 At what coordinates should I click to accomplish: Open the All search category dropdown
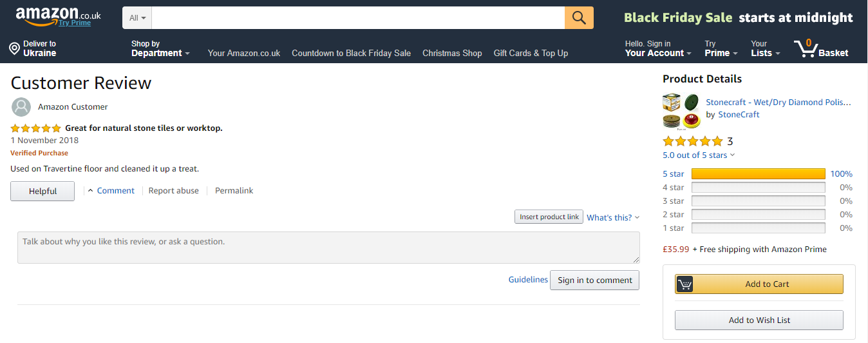coord(137,18)
